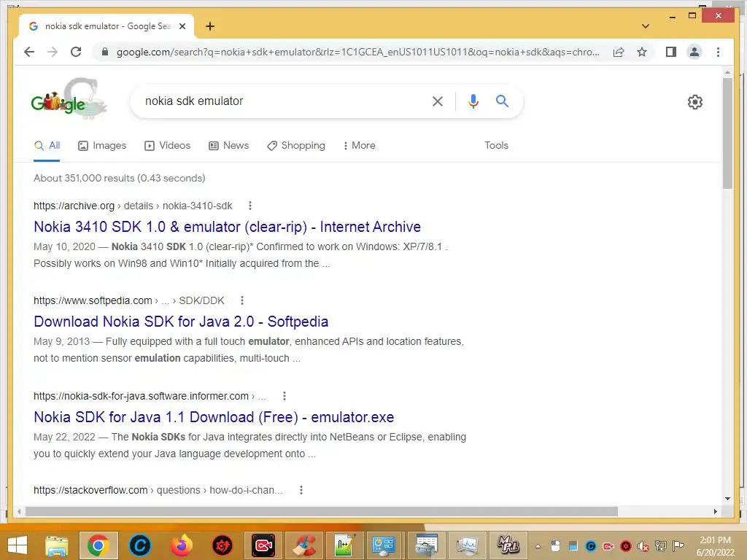Bookmark this page with the star icon
This screenshot has width=747, height=560.
[x=642, y=52]
